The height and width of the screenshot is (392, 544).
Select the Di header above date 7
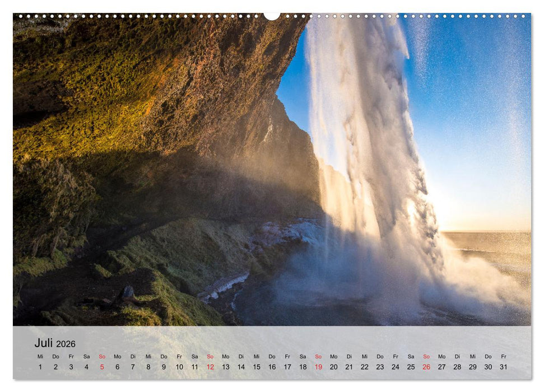[x=132, y=355]
